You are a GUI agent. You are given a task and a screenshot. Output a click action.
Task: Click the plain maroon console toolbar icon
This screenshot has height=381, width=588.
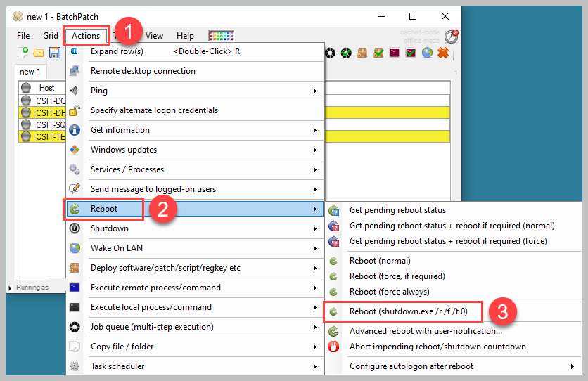tap(395, 53)
